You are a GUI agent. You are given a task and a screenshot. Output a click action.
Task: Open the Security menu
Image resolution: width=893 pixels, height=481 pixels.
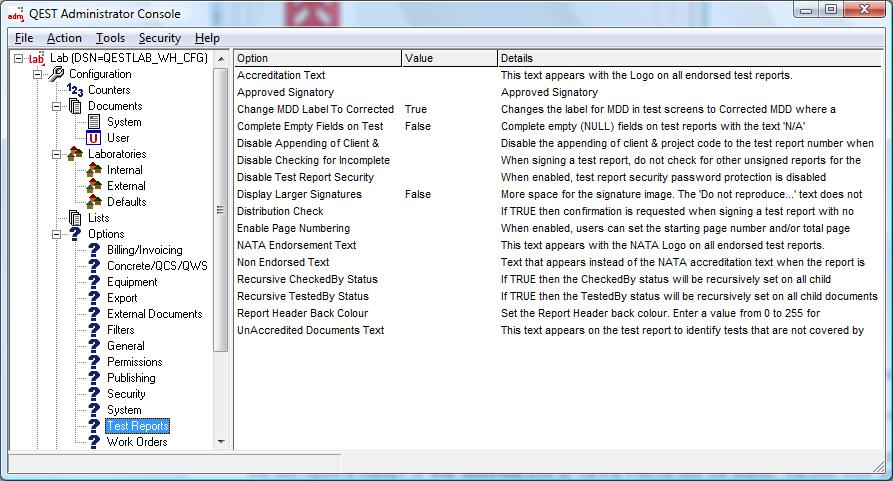click(159, 38)
